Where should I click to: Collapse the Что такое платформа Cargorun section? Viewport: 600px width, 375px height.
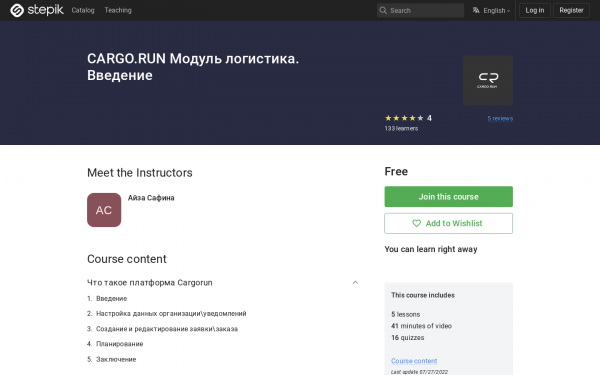355,282
